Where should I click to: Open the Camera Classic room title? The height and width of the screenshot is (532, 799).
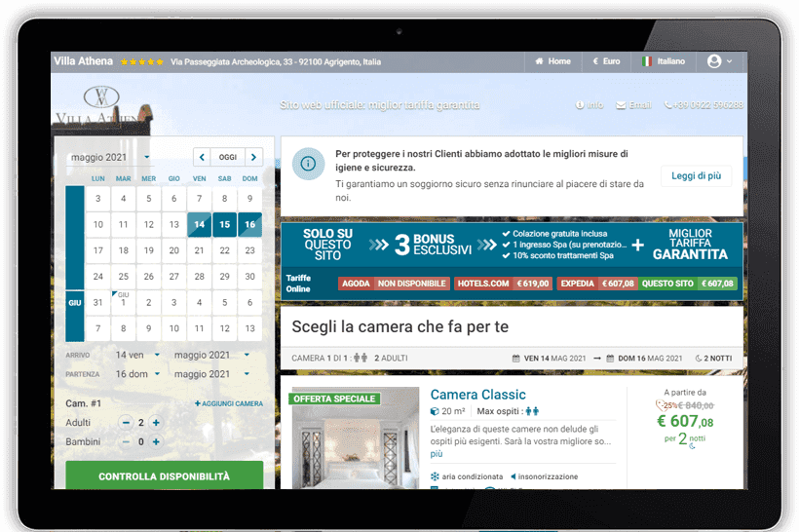tap(478, 395)
